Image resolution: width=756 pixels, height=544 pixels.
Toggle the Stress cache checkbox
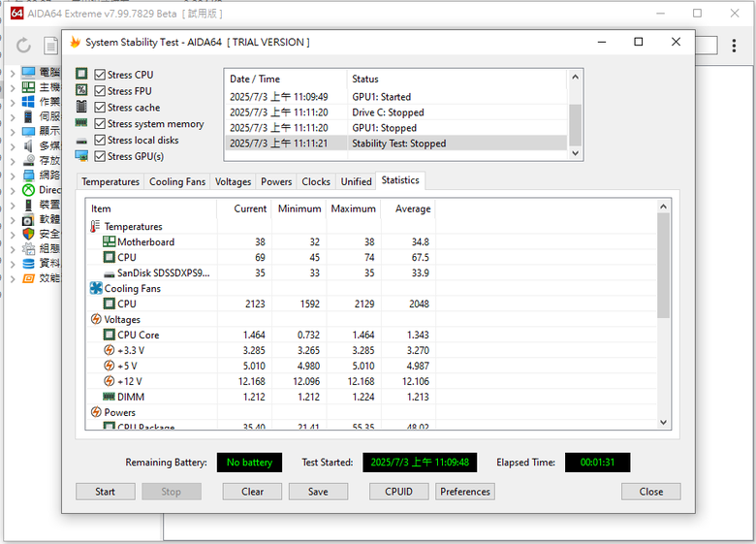(100, 107)
